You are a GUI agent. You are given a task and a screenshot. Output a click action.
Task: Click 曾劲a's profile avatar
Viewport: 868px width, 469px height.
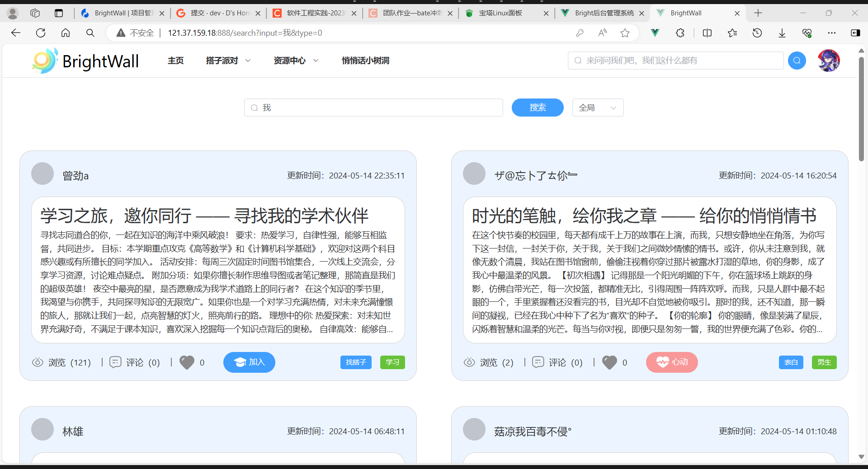coord(42,174)
